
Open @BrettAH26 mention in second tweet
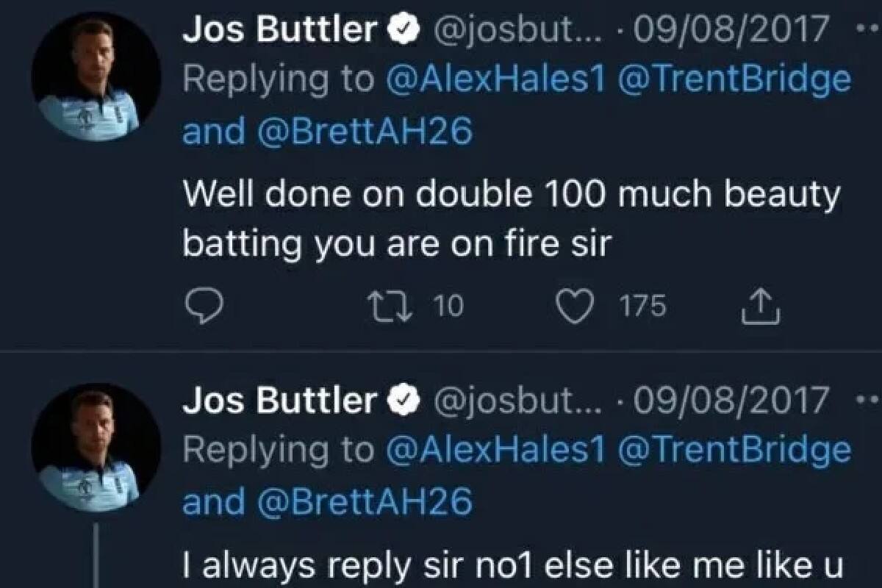(365, 503)
